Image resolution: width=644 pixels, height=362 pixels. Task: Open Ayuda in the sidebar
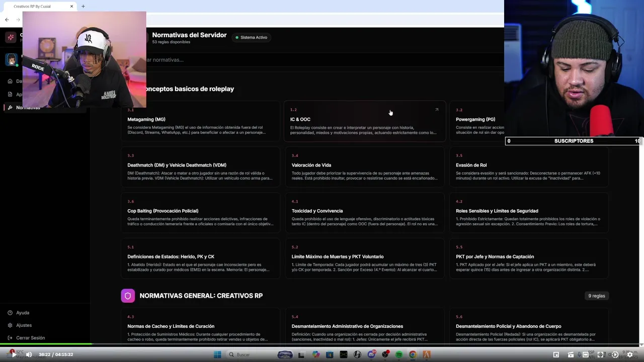pyautogui.click(x=23, y=313)
